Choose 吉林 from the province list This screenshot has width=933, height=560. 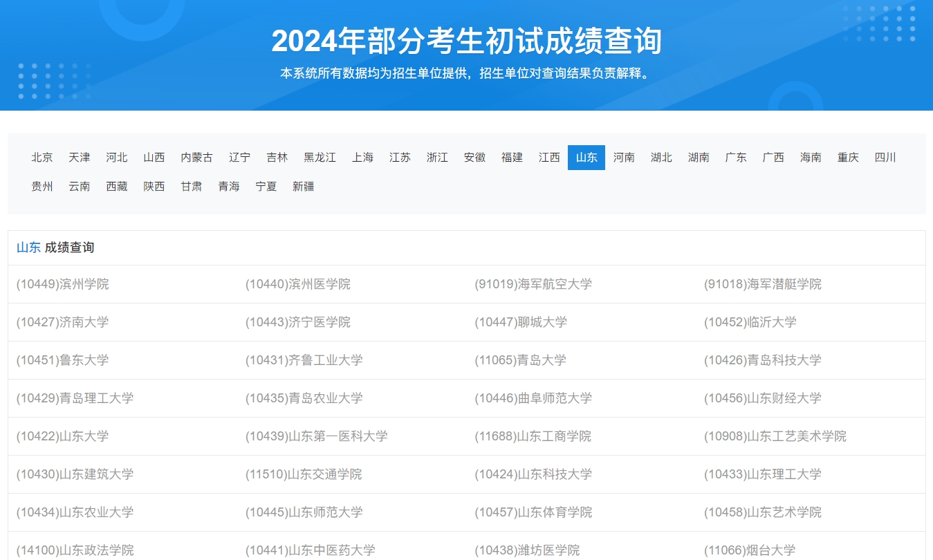277,158
